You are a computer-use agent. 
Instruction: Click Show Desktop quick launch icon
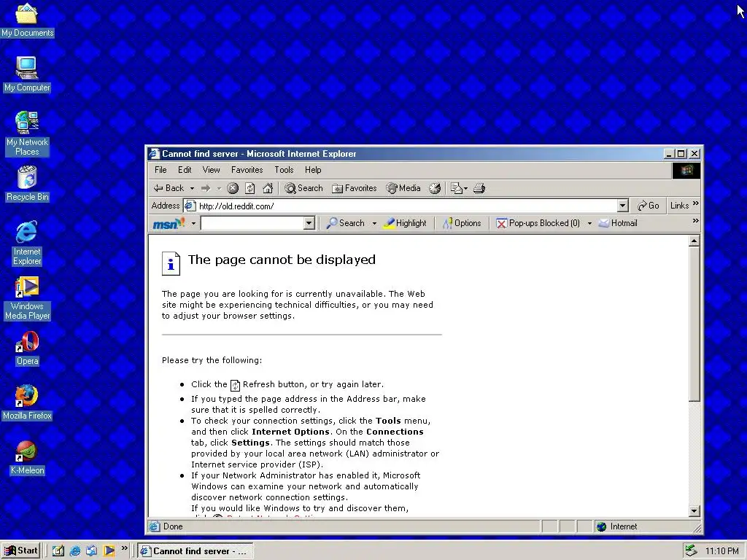[58, 551]
